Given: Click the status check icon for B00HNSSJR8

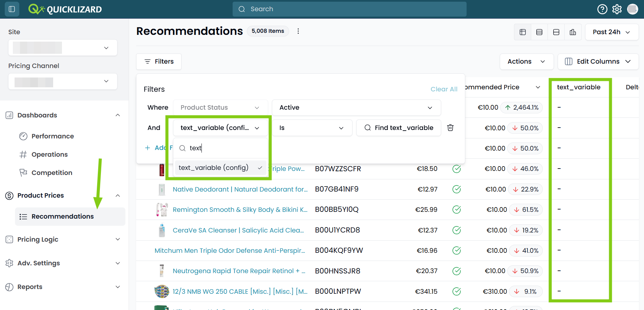Looking at the screenshot, I should click(x=456, y=271).
